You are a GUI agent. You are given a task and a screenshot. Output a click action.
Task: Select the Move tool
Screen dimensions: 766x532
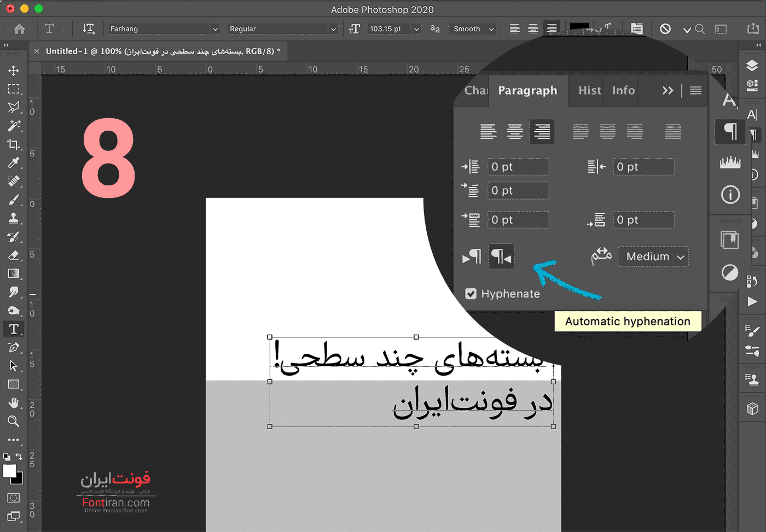pos(14,71)
